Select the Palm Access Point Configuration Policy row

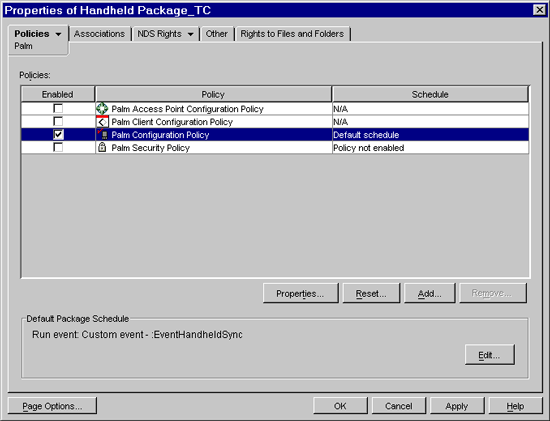pyautogui.click(x=275, y=109)
